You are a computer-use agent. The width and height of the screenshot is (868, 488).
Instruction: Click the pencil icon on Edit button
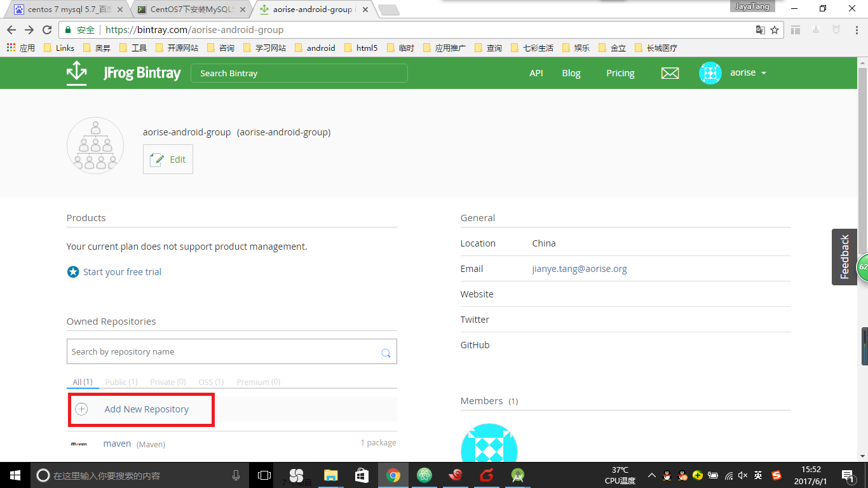156,159
